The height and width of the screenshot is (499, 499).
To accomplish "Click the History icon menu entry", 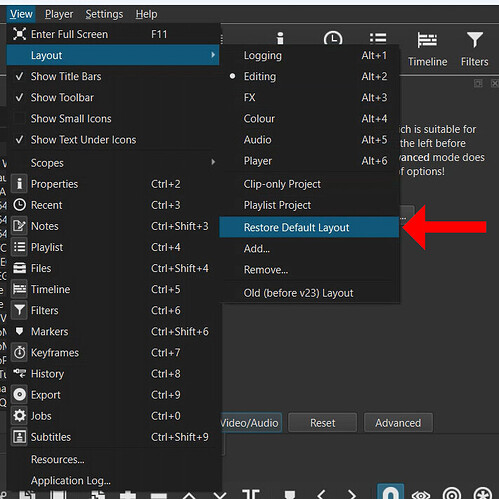I will click(x=20, y=374).
